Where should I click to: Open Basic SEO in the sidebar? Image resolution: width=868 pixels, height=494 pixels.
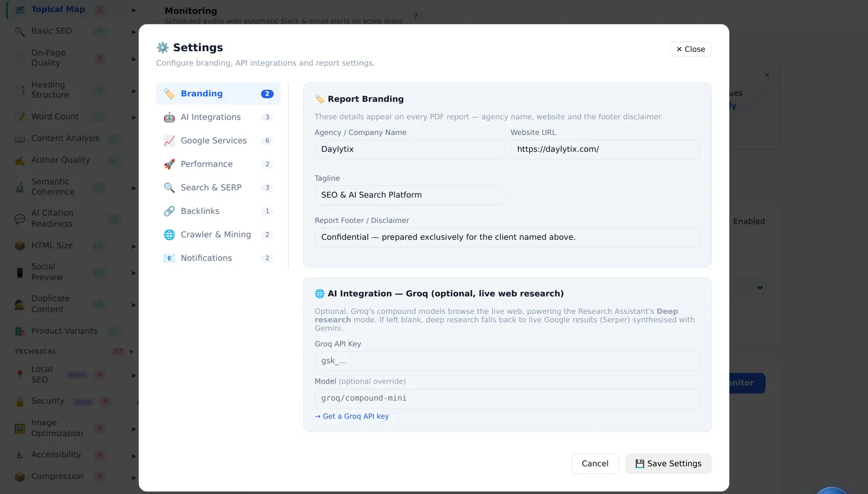(52, 31)
